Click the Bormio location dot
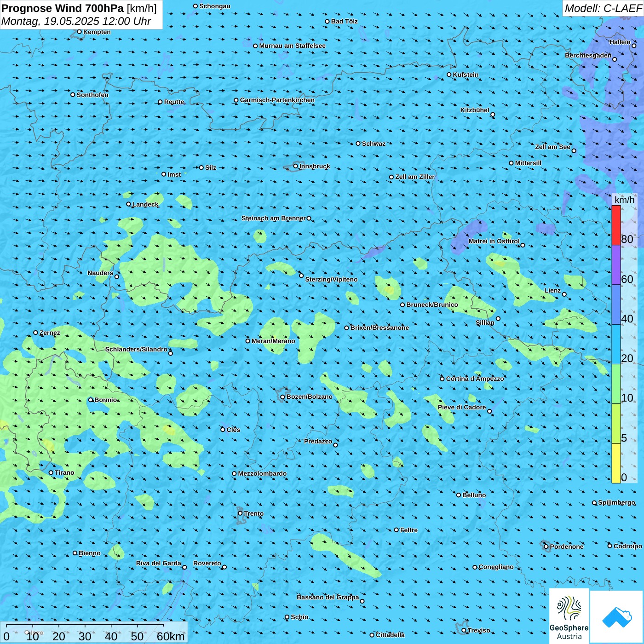 click(91, 400)
